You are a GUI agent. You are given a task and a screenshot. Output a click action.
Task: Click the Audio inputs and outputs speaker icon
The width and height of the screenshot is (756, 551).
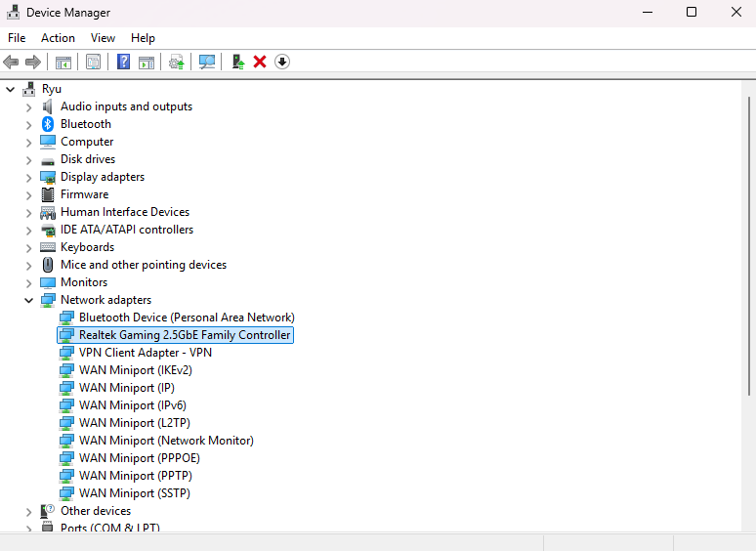[47, 106]
